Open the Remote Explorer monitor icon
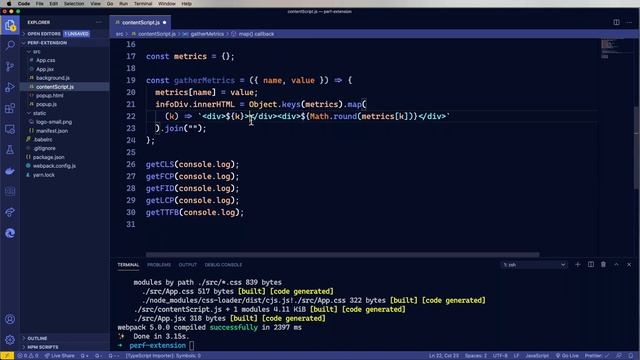Image resolution: width=640 pixels, height=360 pixels. (10, 129)
